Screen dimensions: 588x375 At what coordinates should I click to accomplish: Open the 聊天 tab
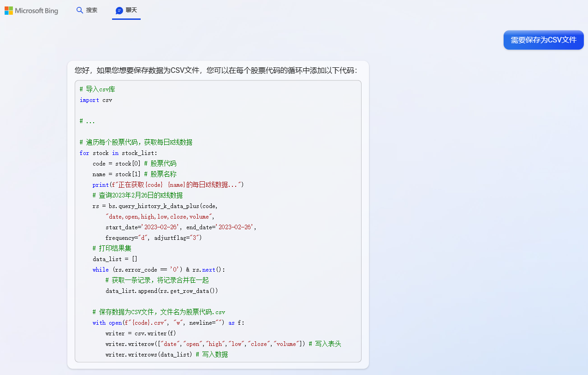126,10
